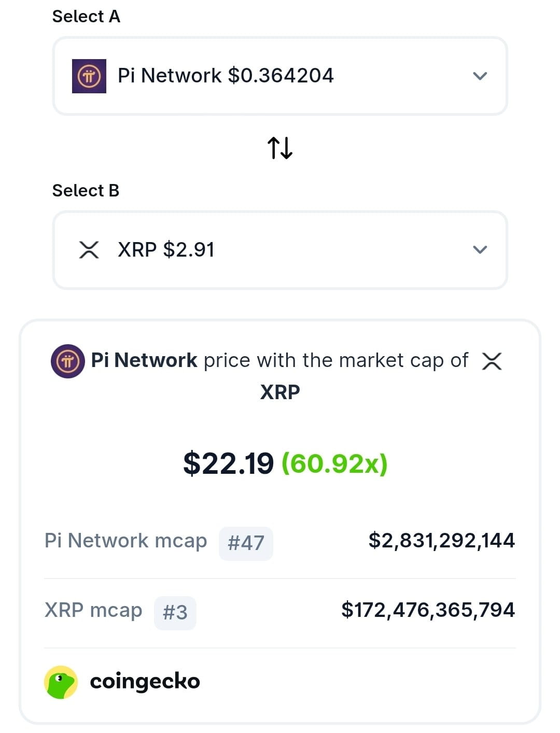Click the XRP mcap value $172,476,365,794
This screenshot has height=733, width=560.
click(x=428, y=610)
